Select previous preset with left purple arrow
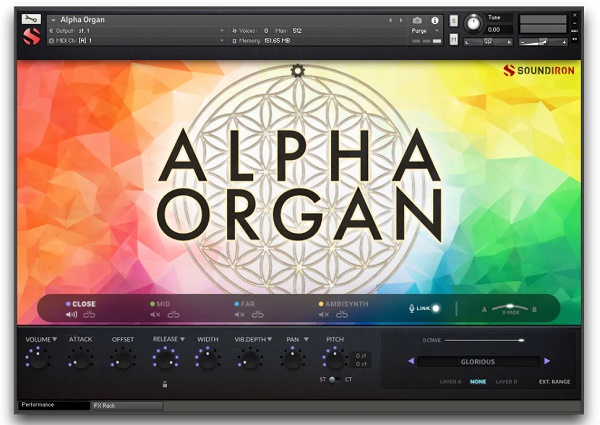600x425 pixels. pos(411,361)
